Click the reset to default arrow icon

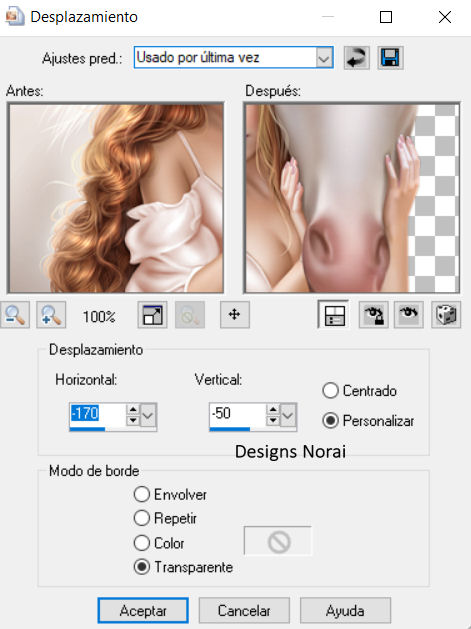pyautogui.click(x=357, y=58)
